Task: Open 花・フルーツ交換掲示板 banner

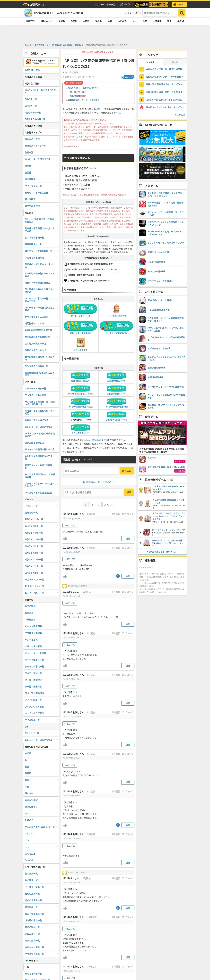Action: click(x=117, y=326)
